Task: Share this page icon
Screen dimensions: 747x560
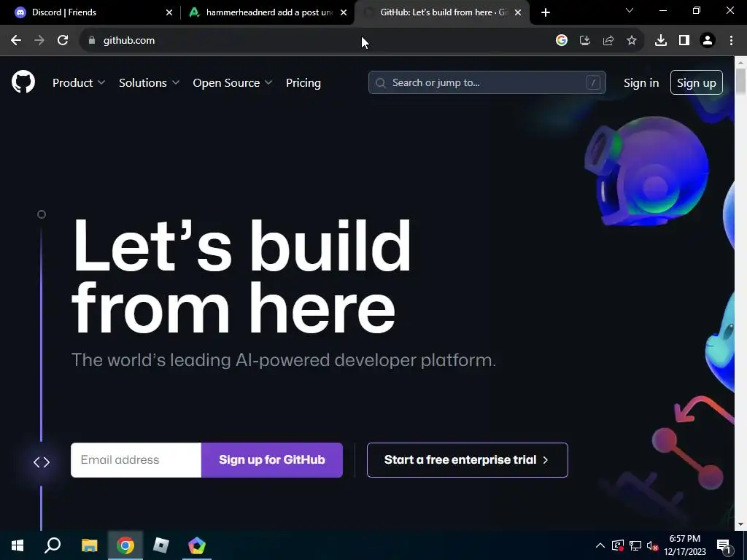Action: point(608,41)
